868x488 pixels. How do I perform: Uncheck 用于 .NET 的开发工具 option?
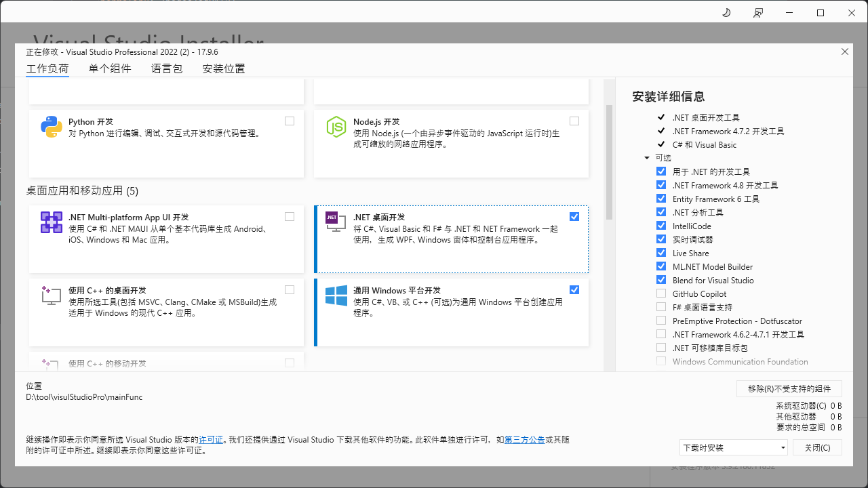click(661, 171)
